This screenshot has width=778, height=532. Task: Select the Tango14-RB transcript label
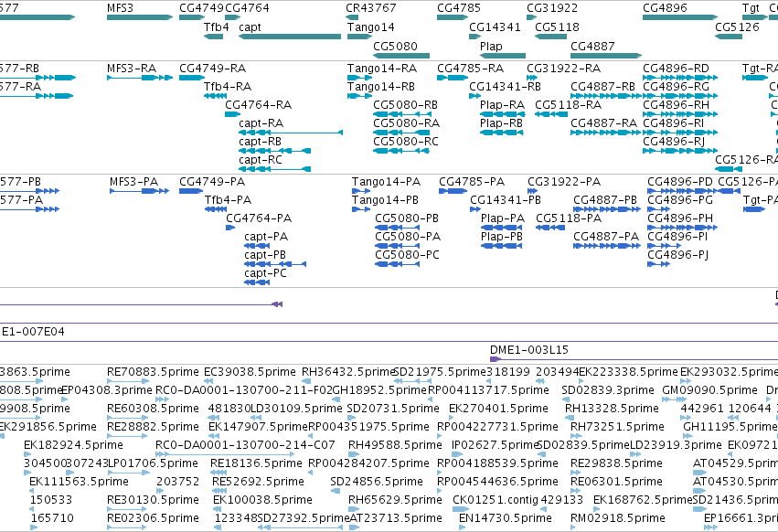[381, 86]
